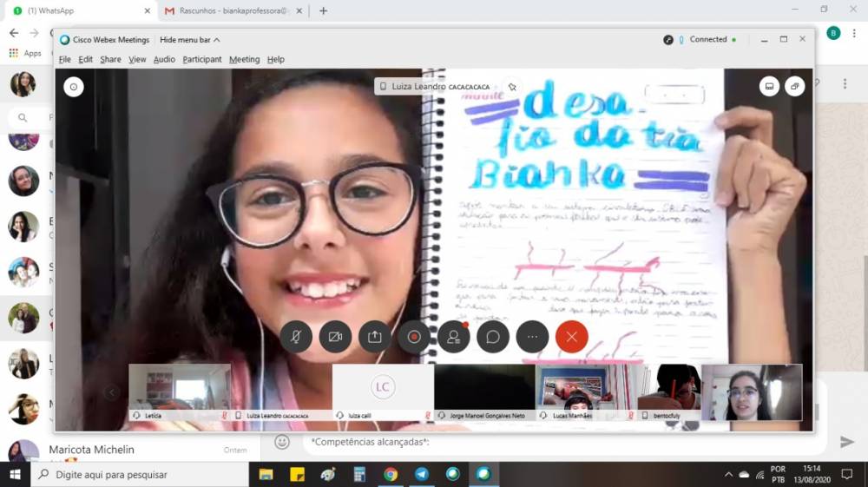Unpin the Luiza Leandro video
The height and width of the screenshot is (487, 868).
click(x=512, y=87)
